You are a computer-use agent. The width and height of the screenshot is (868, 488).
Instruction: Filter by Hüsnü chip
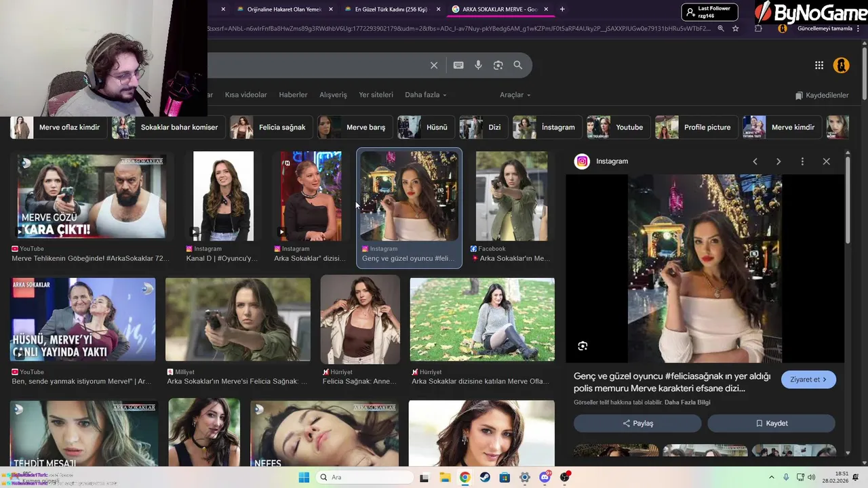click(425, 127)
